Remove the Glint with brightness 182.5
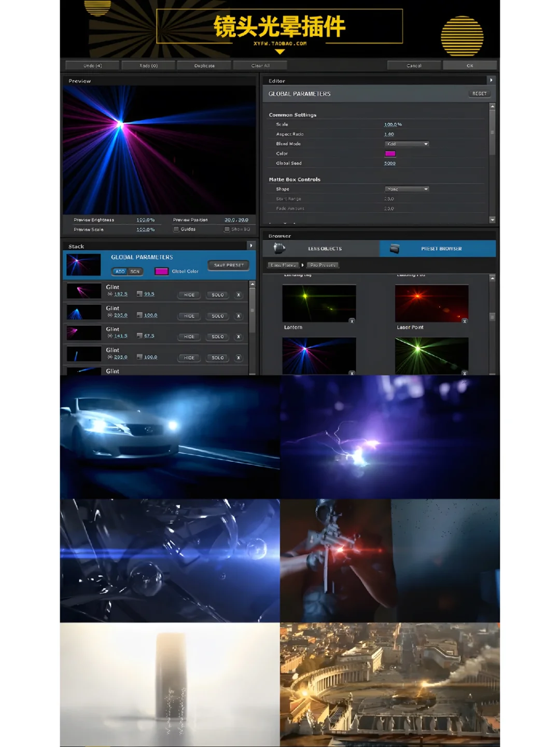 [239, 295]
